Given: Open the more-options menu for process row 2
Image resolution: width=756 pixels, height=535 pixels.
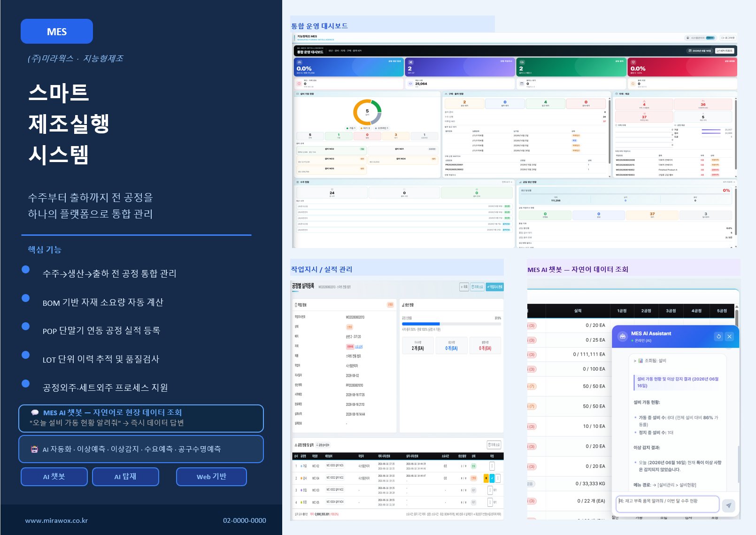Looking at the screenshot, I should pos(498,478).
